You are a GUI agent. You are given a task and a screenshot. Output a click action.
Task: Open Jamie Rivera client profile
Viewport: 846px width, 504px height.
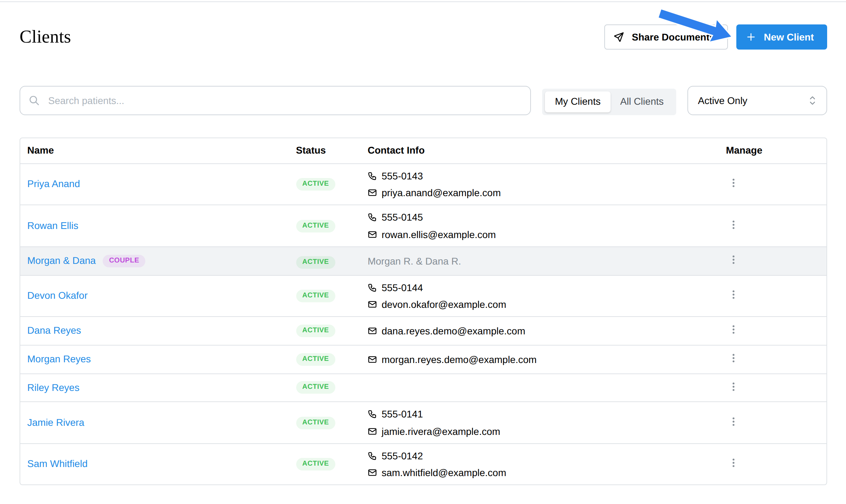pos(56,422)
